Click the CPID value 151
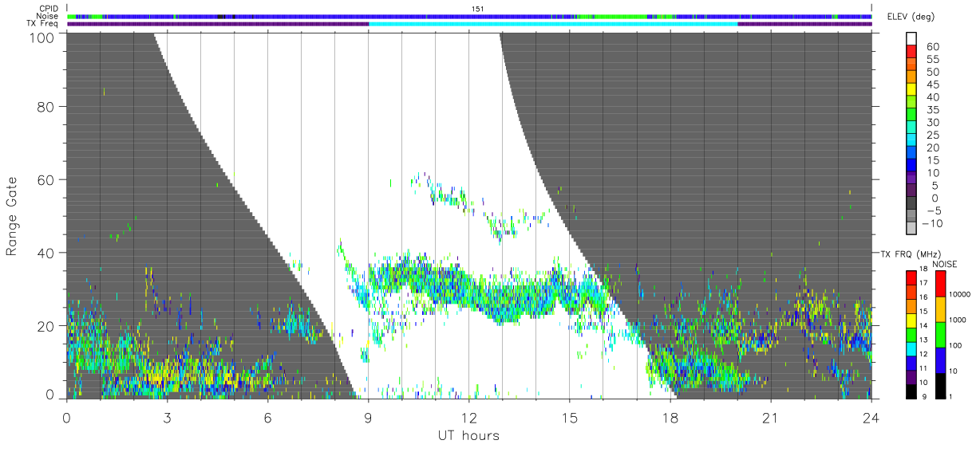 point(479,9)
